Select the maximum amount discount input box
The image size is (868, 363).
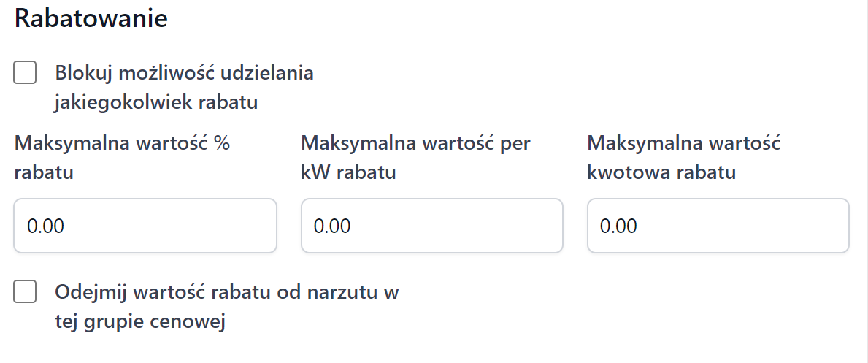(718, 226)
